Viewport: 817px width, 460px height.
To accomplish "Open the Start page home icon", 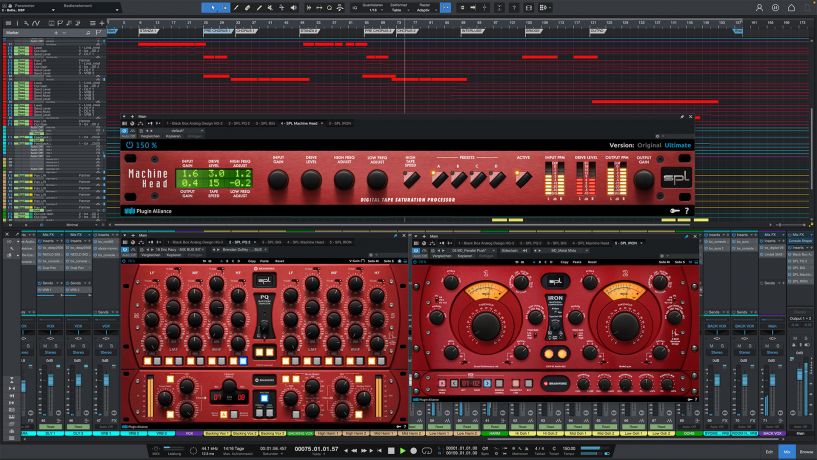I will pos(791,8).
